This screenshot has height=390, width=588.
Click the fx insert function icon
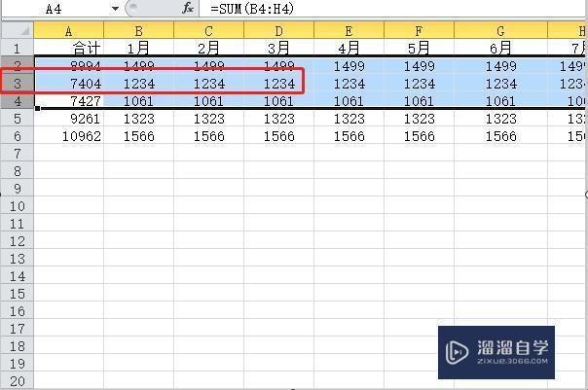188,8
